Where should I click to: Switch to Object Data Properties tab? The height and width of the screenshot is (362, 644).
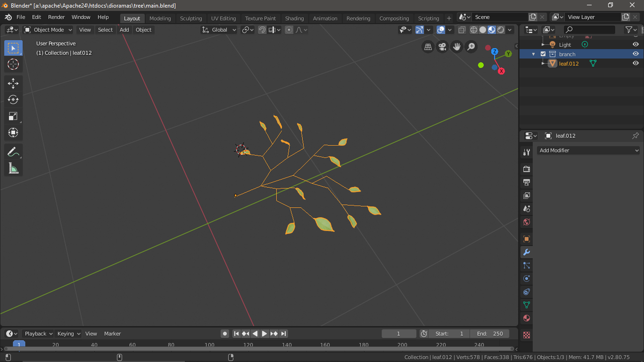(x=526, y=305)
